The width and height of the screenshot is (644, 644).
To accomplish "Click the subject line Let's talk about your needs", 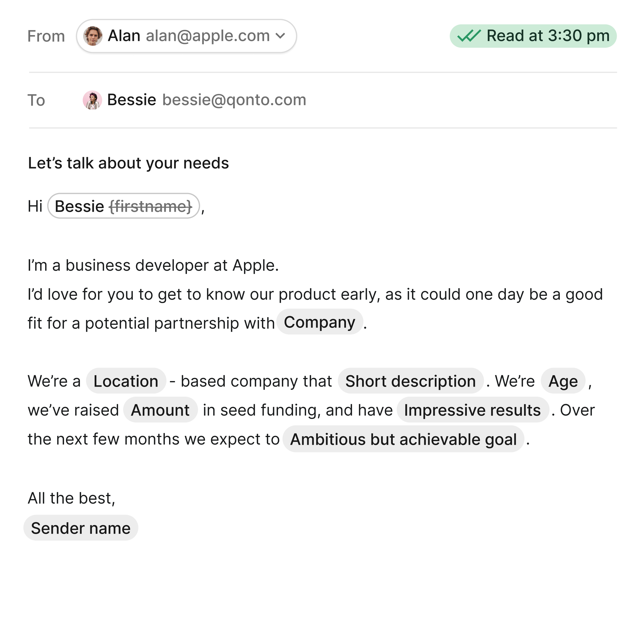I will pos(128,163).
